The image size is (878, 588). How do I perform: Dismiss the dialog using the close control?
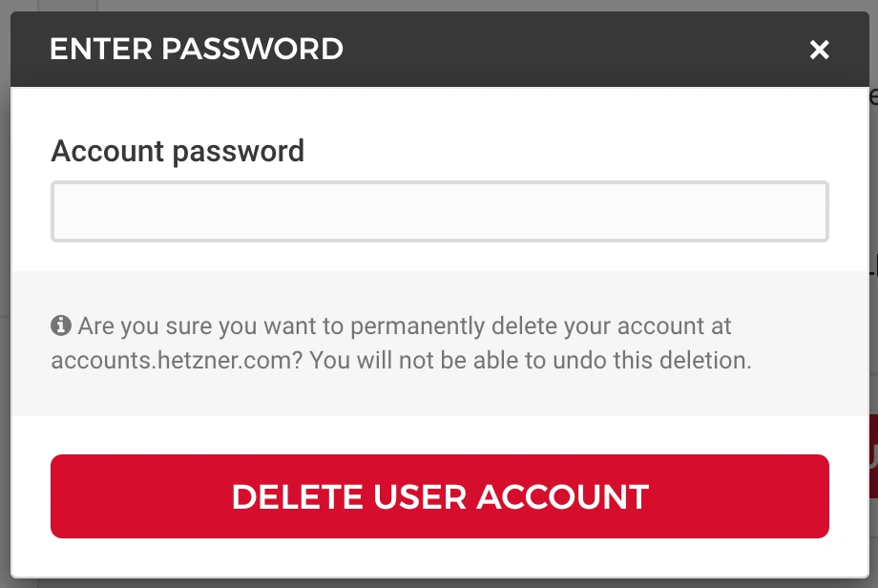click(x=819, y=49)
